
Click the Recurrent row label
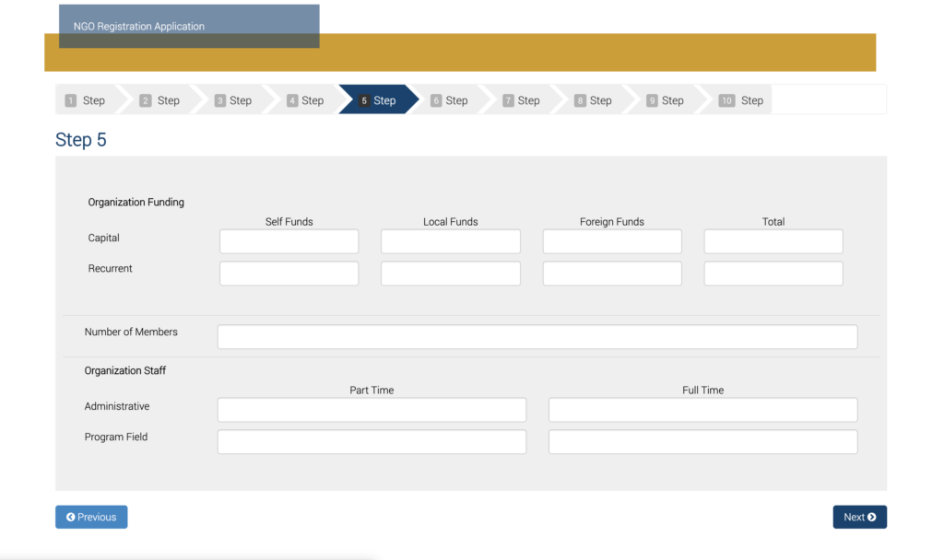(111, 269)
